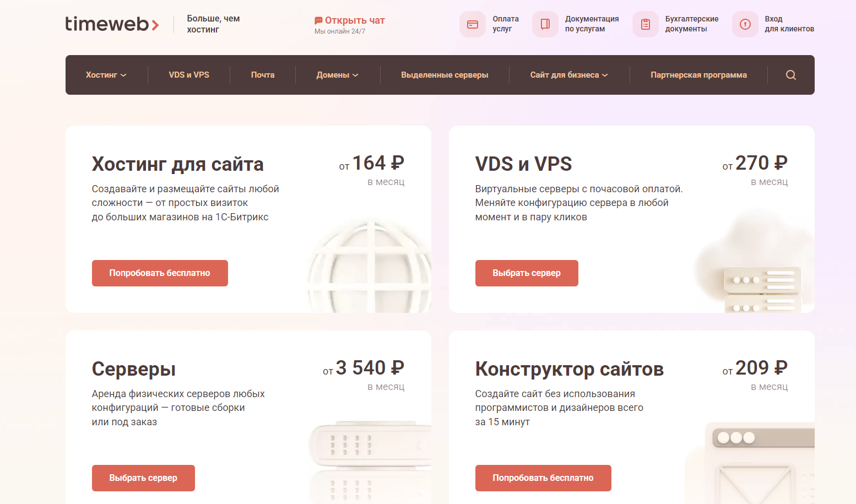
Task: Expand the Домены dropdown menu
Action: [337, 75]
